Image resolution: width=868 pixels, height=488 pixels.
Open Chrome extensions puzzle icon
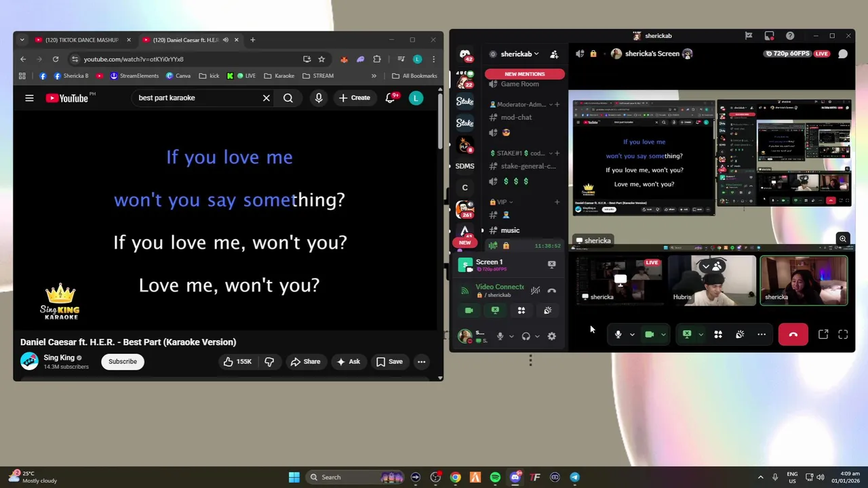click(377, 59)
